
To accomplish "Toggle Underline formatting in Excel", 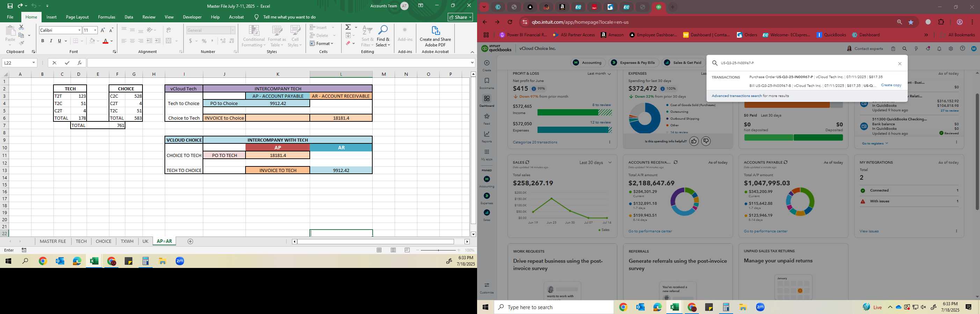I will [x=59, y=41].
